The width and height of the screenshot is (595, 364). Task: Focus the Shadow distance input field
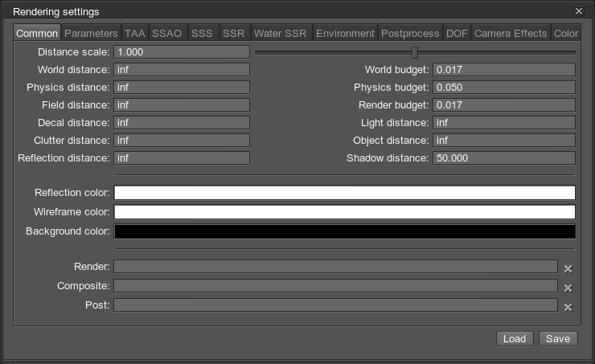pos(503,158)
